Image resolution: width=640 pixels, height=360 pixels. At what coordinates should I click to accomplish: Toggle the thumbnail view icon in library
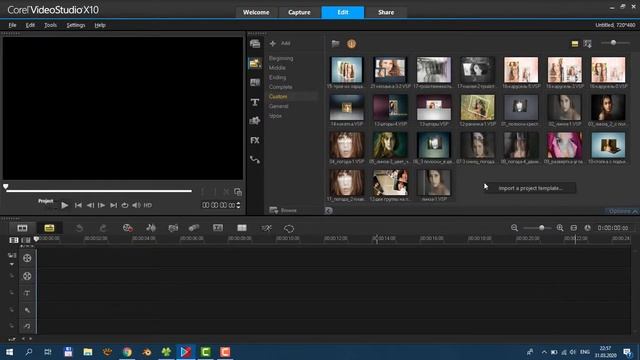tap(575, 44)
